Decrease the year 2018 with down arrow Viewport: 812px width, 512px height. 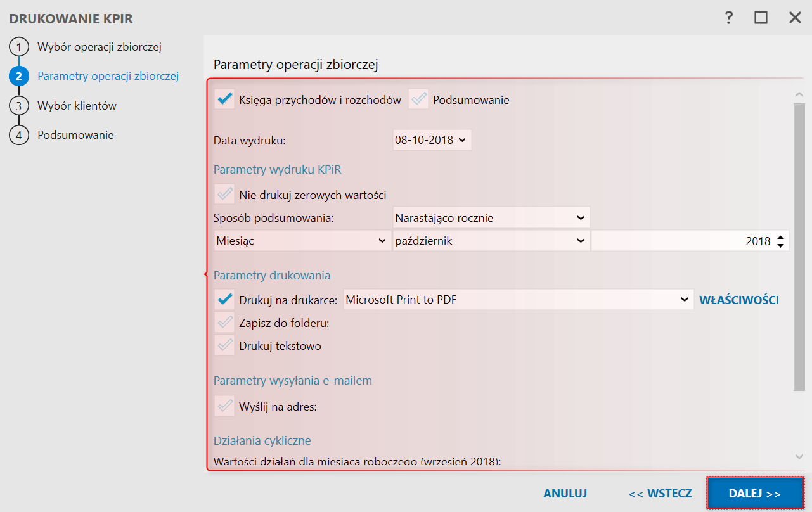(780, 245)
